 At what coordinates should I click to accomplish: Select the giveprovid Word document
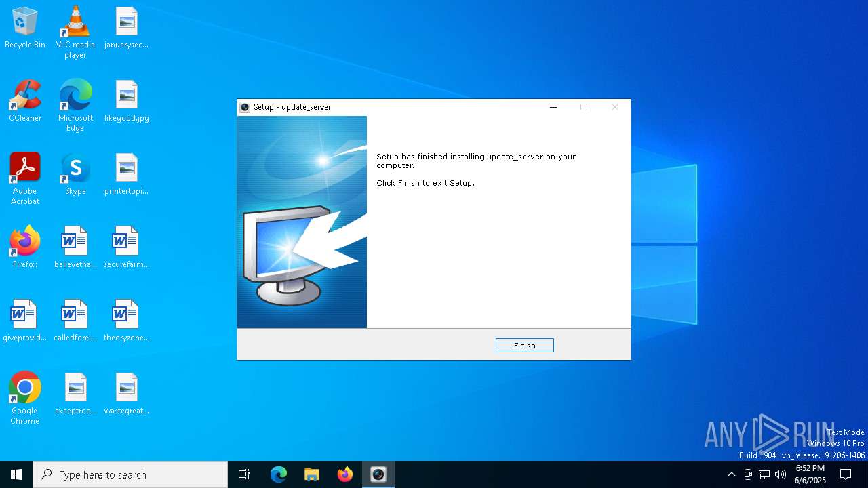pyautogui.click(x=25, y=321)
